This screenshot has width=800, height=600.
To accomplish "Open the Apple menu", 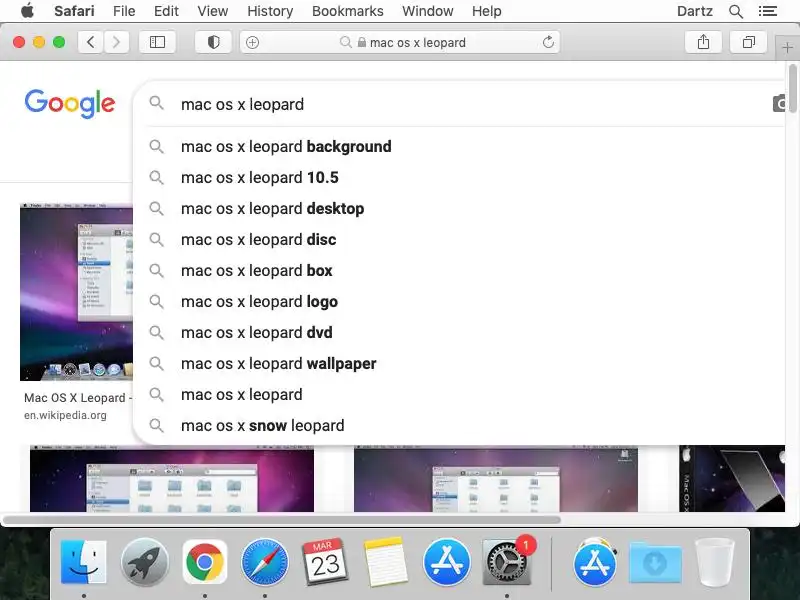I will [28, 11].
